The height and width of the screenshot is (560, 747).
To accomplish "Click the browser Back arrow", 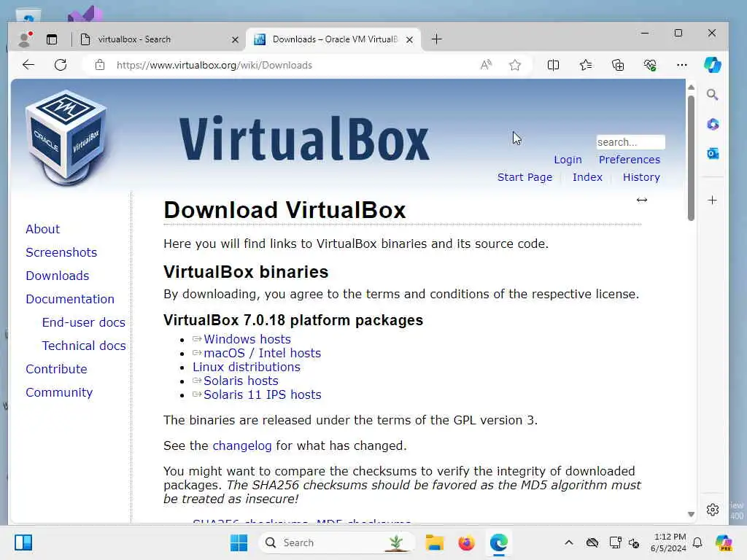I will pyautogui.click(x=28, y=65).
